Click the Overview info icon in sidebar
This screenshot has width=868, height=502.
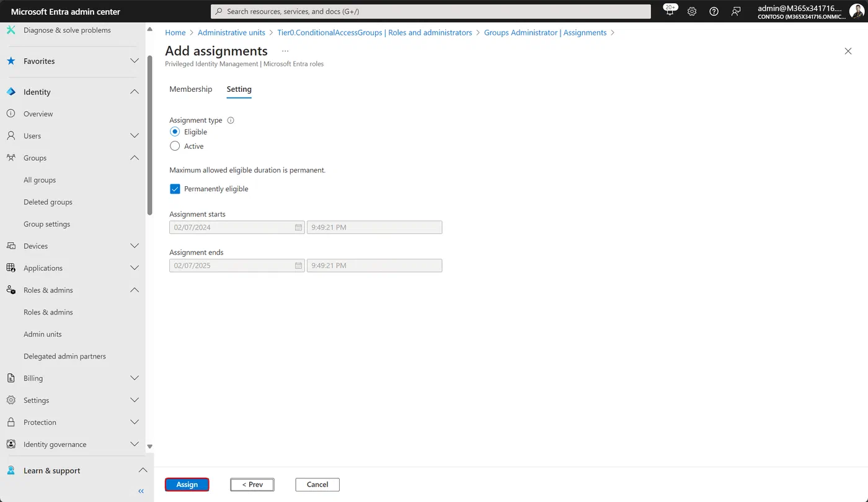pyautogui.click(x=11, y=114)
